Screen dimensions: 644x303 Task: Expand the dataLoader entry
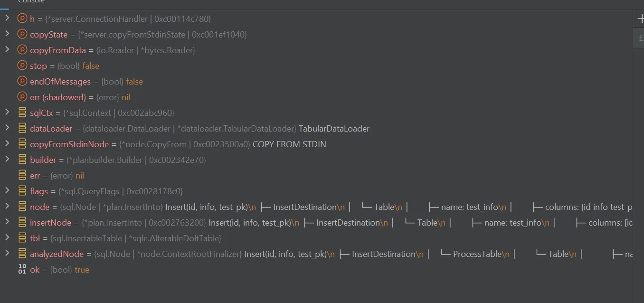[7, 128]
